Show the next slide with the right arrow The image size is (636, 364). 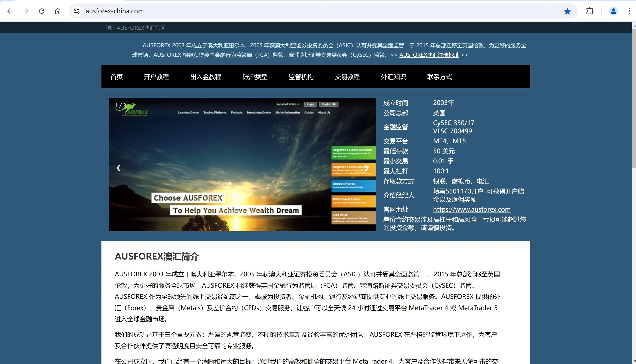click(x=366, y=168)
